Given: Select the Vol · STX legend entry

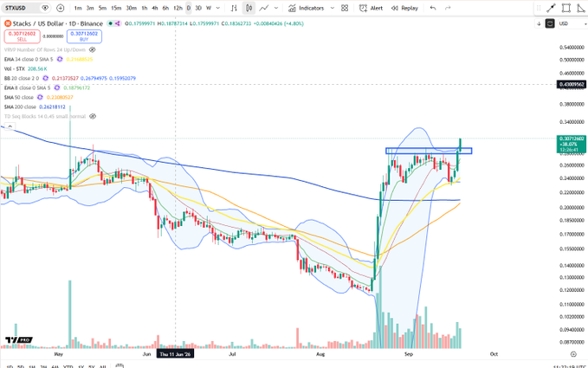Looking at the screenshot, I should (25, 69).
